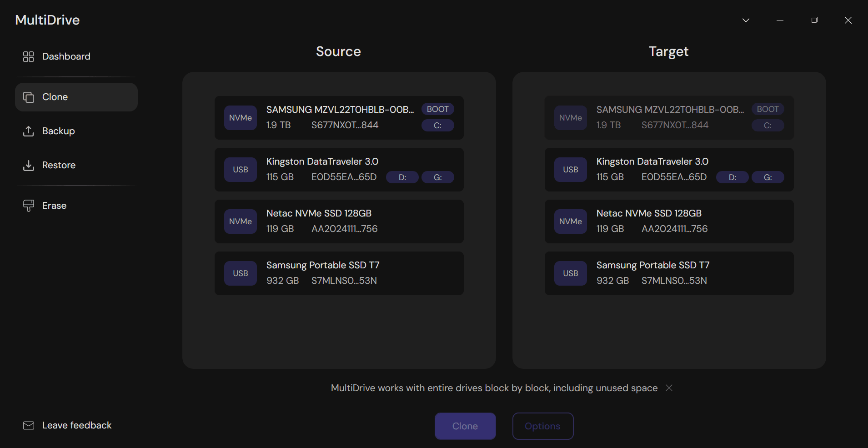Click Target serial AA2024111...756
The height and width of the screenshot is (448, 868).
[x=674, y=229]
